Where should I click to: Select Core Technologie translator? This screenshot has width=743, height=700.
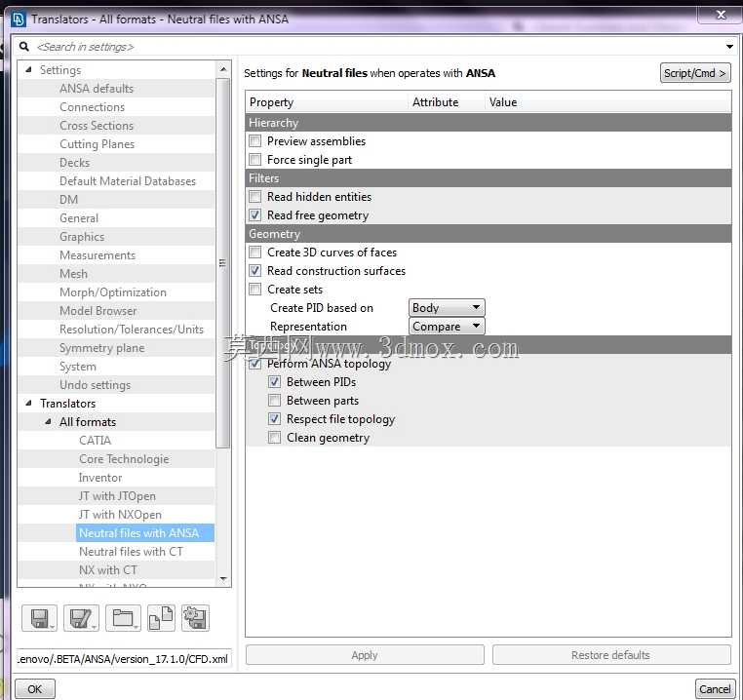(124, 459)
